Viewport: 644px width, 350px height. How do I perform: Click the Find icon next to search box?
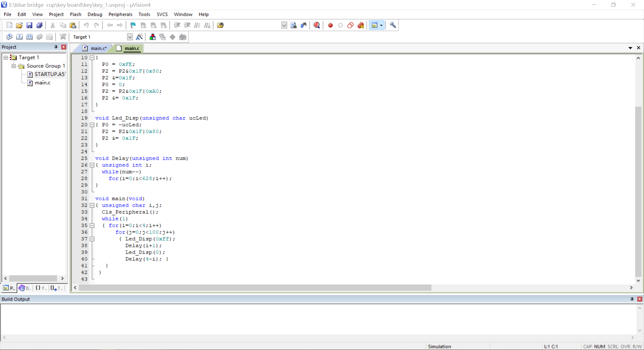pos(293,25)
